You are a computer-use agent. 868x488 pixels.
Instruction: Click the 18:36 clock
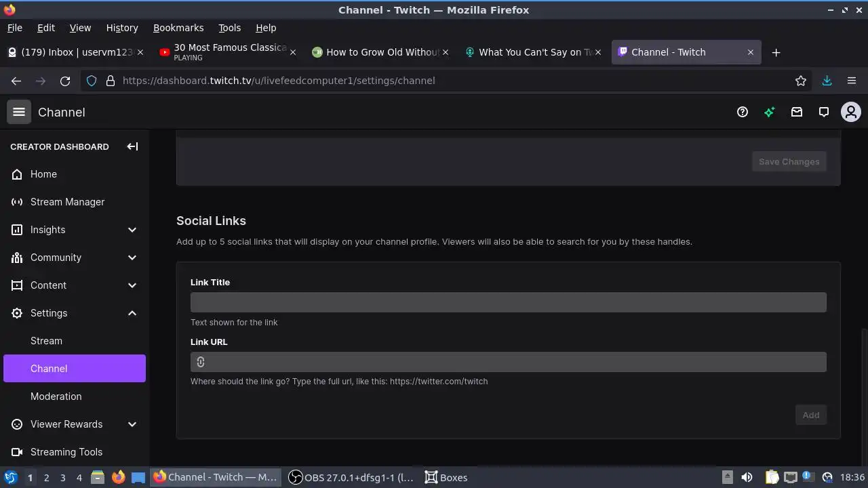(852, 477)
